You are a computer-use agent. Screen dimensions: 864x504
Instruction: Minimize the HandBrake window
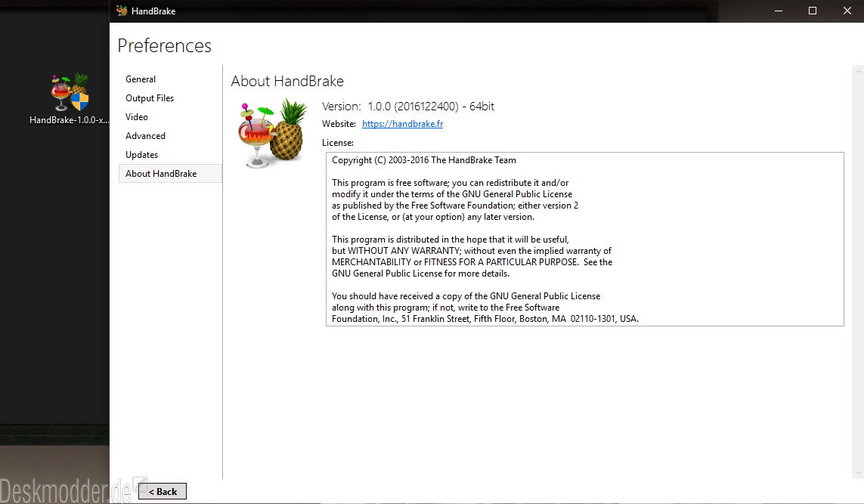(x=778, y=11)
